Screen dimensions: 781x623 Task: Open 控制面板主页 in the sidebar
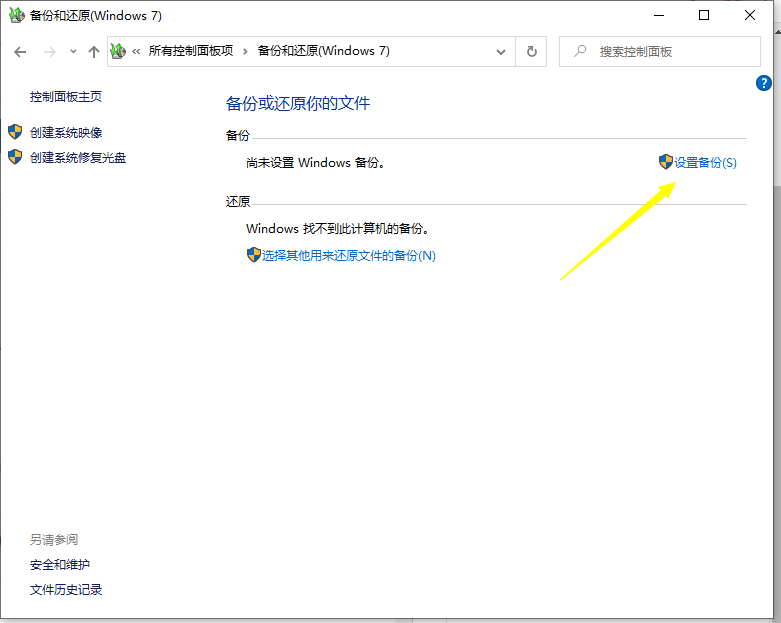click(x=66, y=97)
